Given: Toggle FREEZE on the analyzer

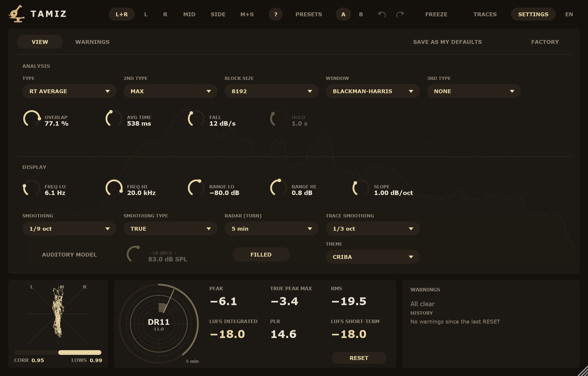Looking at the screenshot, I should pyautogui.click(x=436, y=14).
